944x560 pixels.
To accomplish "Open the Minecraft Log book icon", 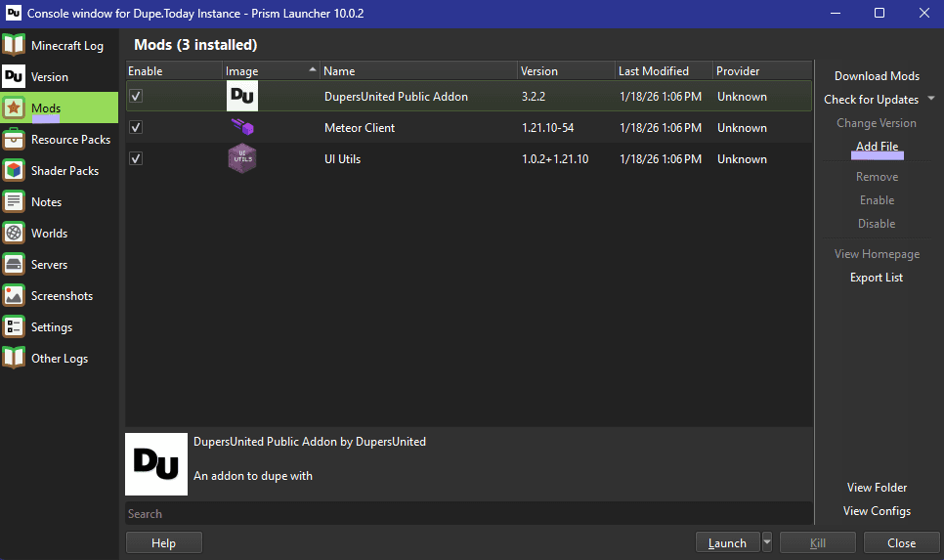I will click(14, 45).
